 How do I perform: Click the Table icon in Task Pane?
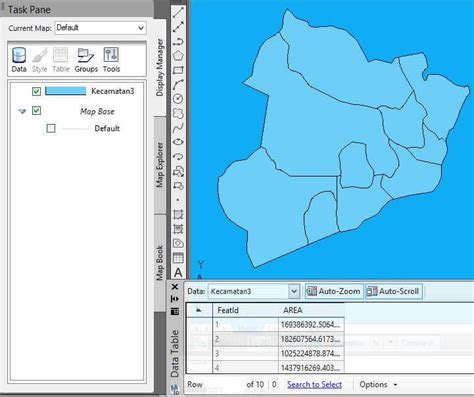61,60
